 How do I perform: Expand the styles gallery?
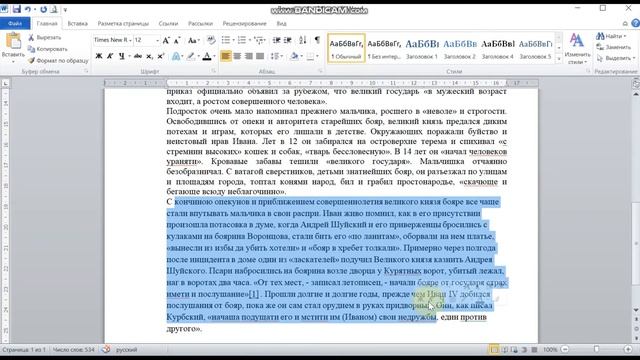point(559,59)
